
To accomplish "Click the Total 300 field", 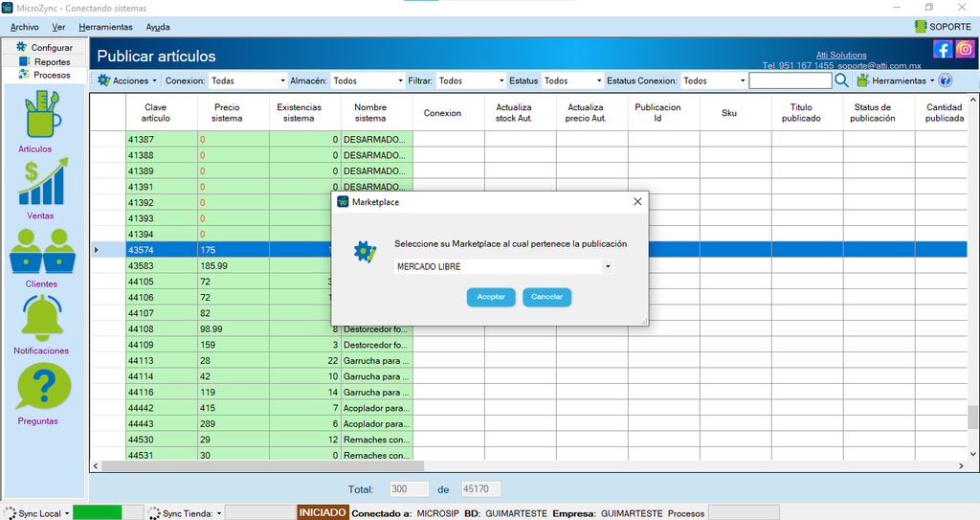I will 410,488.
